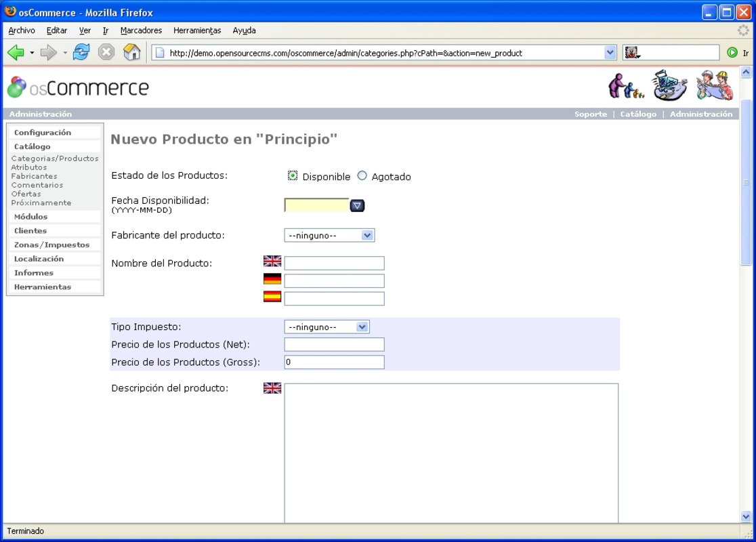This screenshot has width=756, height=542.
Task: Click the Stop loading icon
Action: click(106, 51)
